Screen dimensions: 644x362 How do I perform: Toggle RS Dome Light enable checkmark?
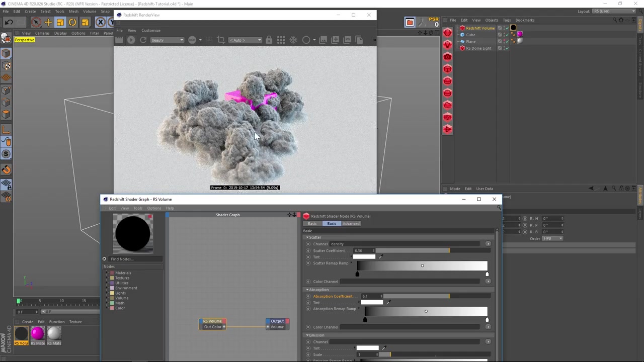click(x=507, y=48)
